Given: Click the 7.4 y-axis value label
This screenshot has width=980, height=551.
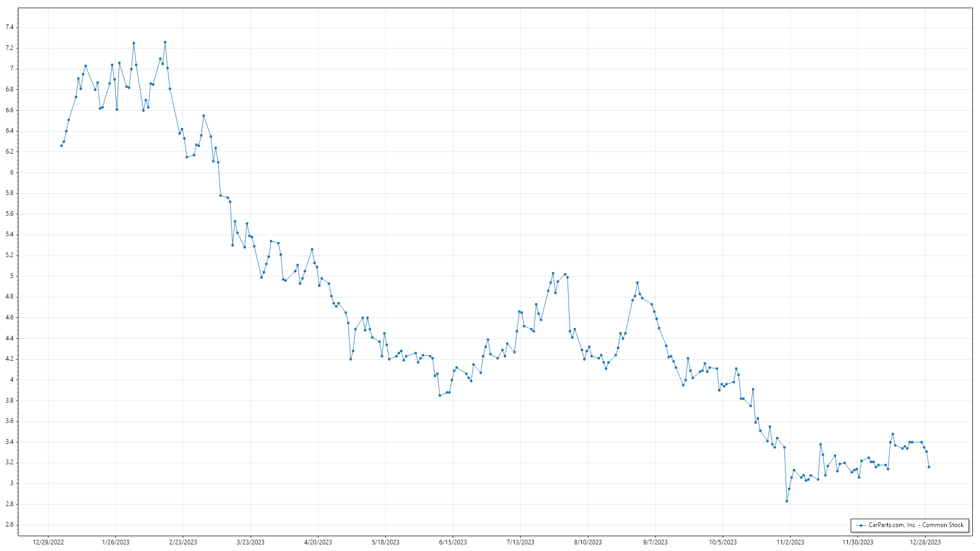Looking at the screenshot, I should pyautogui.click(x=10, y=27).
